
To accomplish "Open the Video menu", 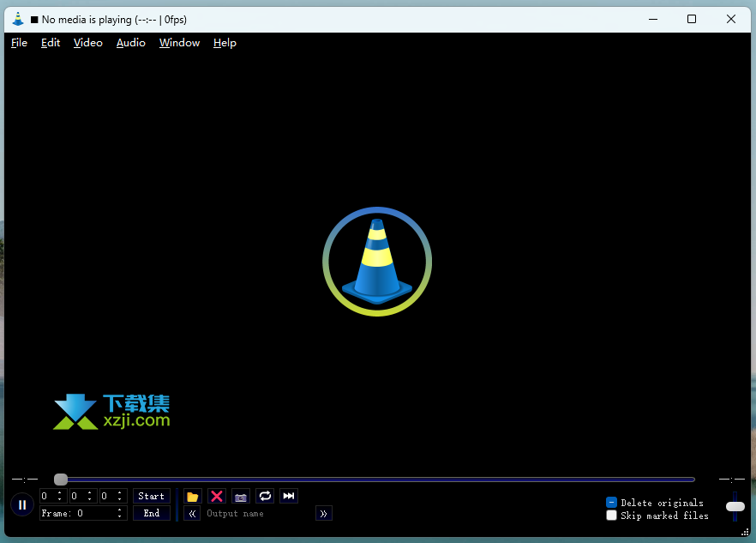I will pyautogui.click(x=88, y=43).
